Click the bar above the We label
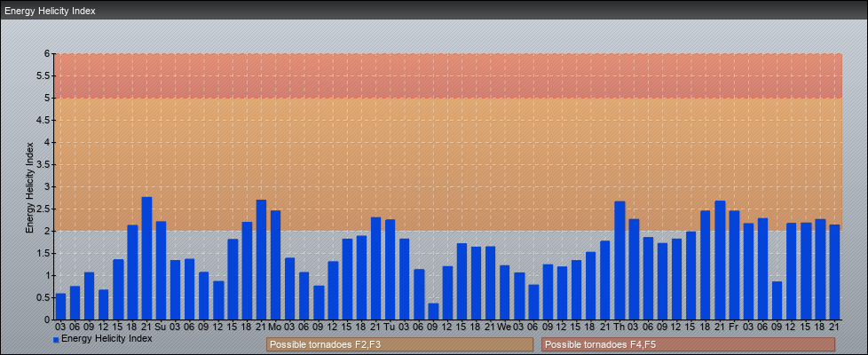This screenshot has width=868, height=355. tap(505, 292)
